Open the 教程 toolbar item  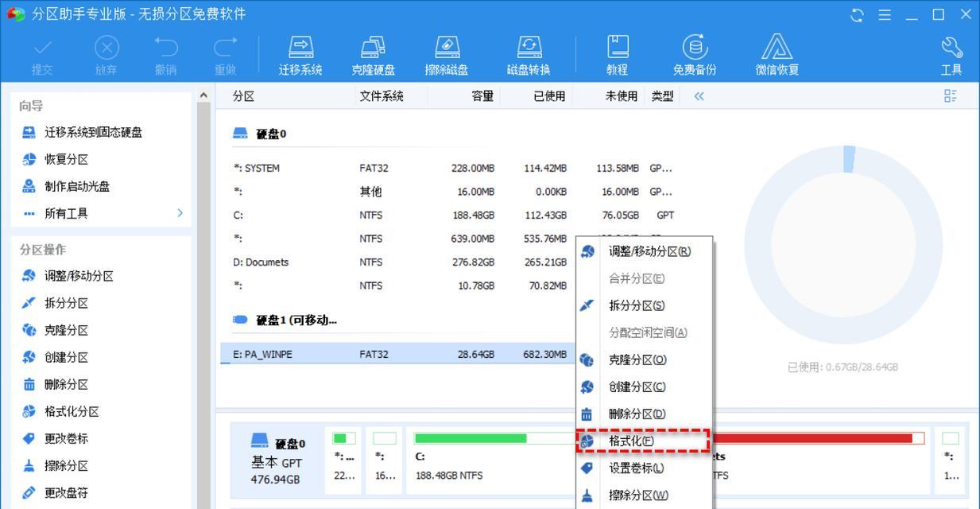point(617,55)
